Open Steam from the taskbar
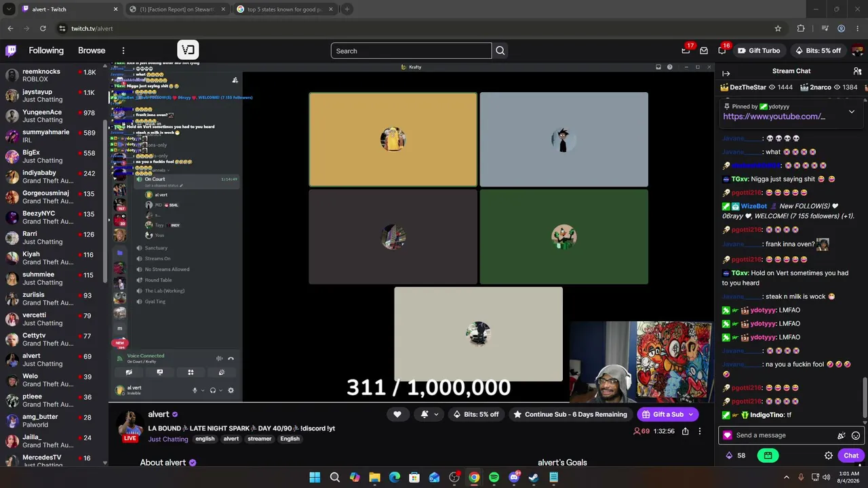The image size is (868, 488). [534, 477]
